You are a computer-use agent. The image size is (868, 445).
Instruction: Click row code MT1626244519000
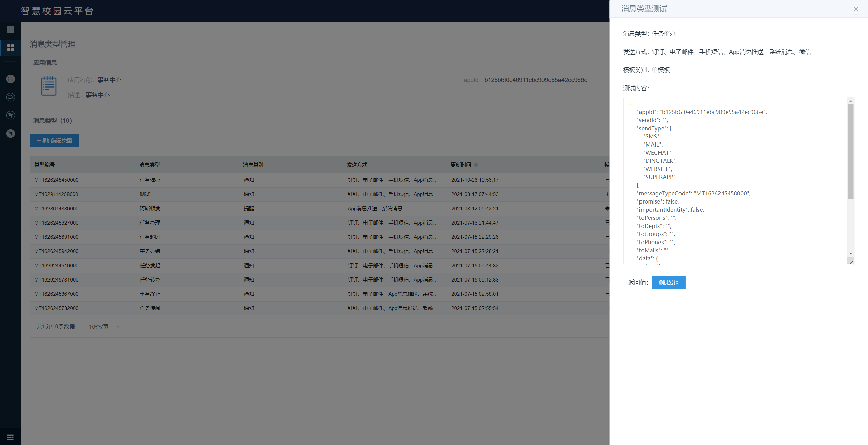[x=56, y=266]
